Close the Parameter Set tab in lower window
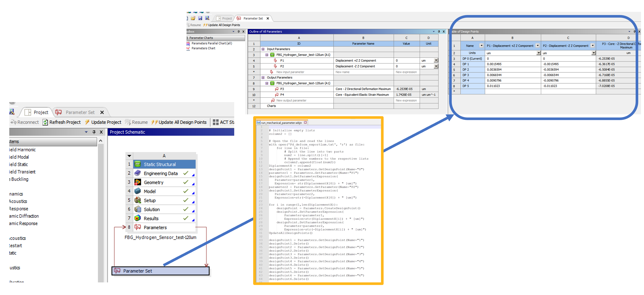This screenshot has height=295, width=644. tap(102, 112)
